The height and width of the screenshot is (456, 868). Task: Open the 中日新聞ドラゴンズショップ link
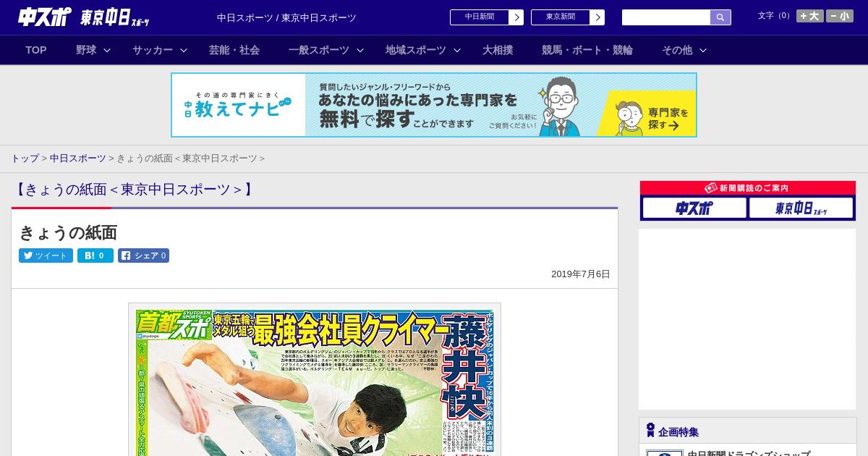pos(749,455)
